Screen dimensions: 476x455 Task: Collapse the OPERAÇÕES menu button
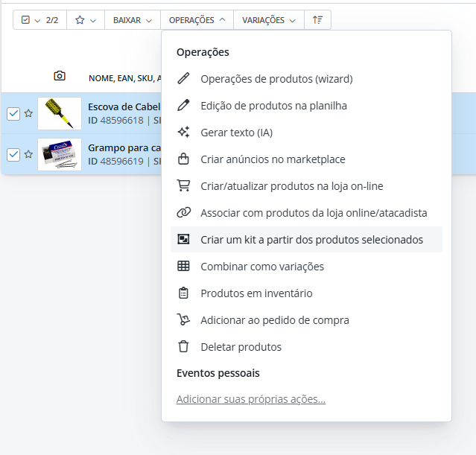197,20
